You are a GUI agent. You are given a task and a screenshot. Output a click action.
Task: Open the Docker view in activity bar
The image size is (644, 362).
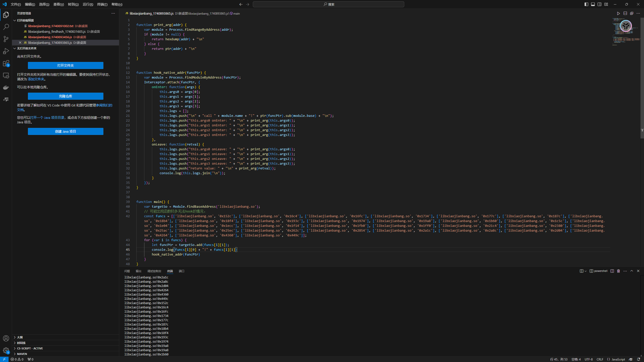pyautogui.click(x=6, y=87)
